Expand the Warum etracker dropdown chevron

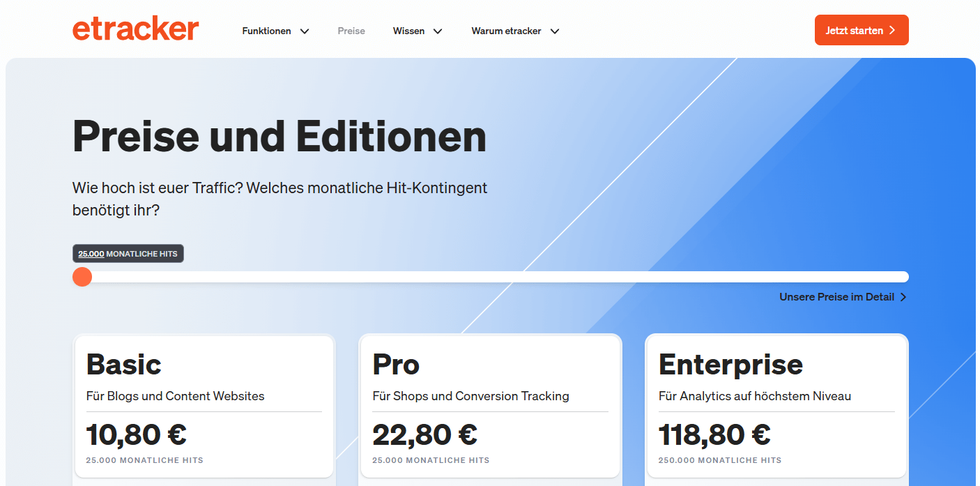point(555,31)
